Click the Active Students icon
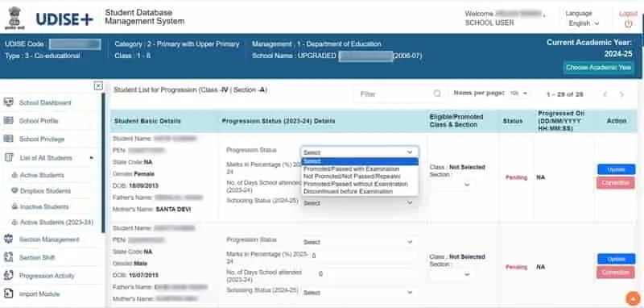Viewport: 644px width, 308px height. (x=14, y=175)
